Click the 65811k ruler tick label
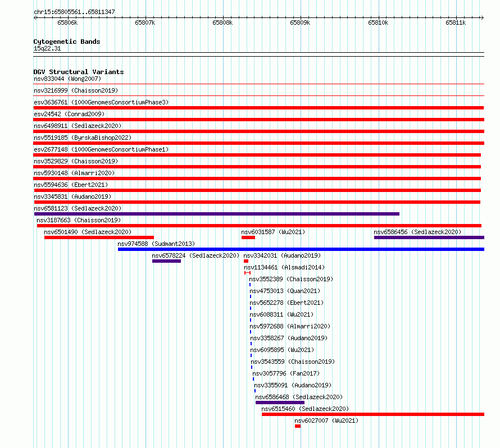Screen dimensions: 500x448 click(456, 22)
